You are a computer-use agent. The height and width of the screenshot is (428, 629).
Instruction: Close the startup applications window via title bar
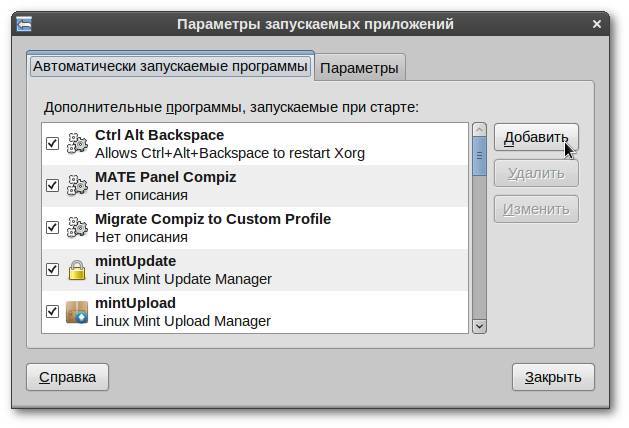coord(597,22)
